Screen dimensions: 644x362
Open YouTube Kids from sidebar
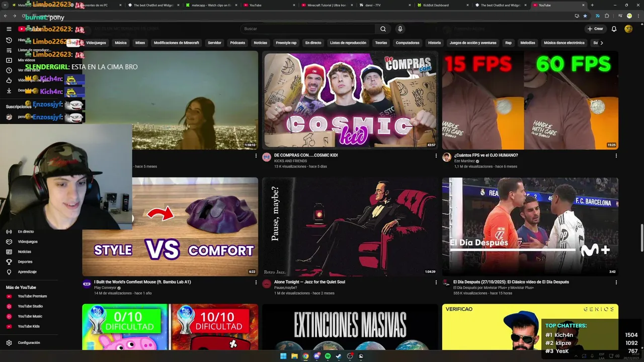coord(29,326)
